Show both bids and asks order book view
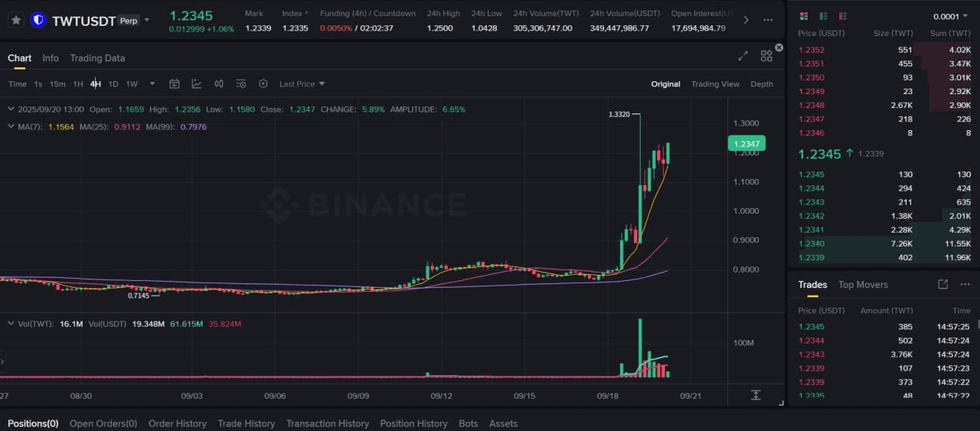980x431 pixels. pyautogui.click(x=803, y=16)
